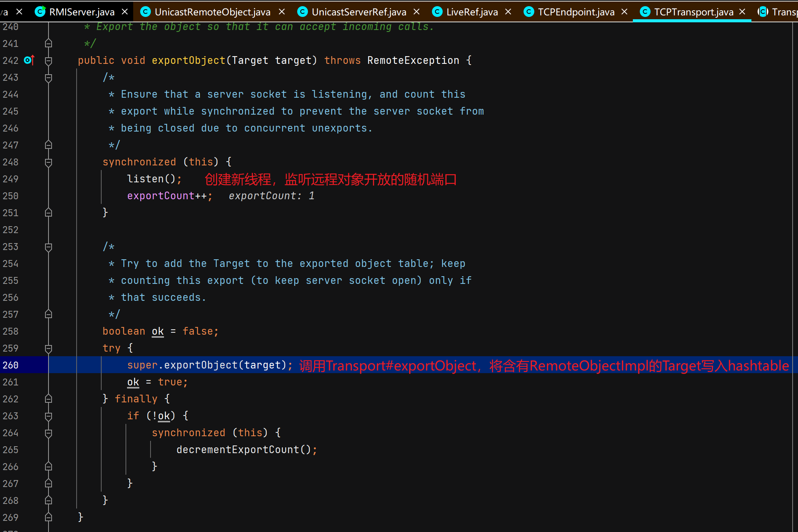Close the TCPTransport.java tab
This screenshot has height=532, width=798.
click(743, 12)
